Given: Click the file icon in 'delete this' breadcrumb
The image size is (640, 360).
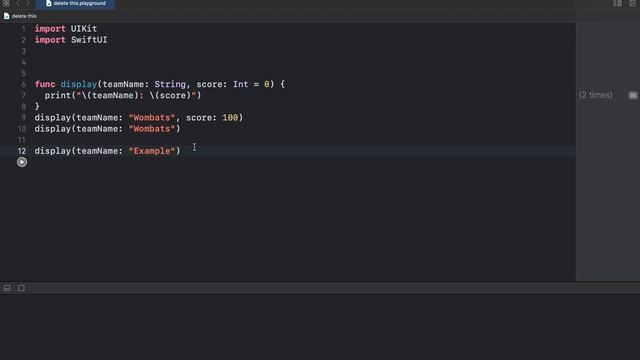Looking at the screenshot, I should [7, 16].
